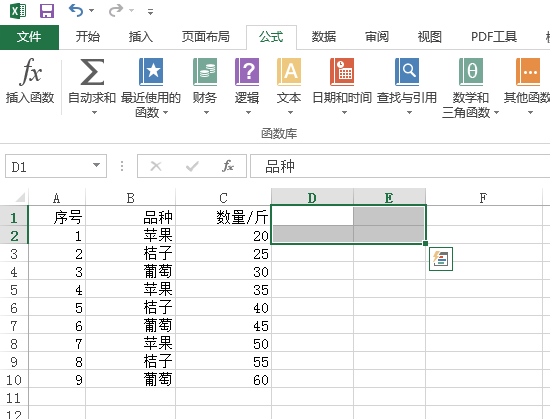
Task: Select the cell with value 45
Action: 223,326
